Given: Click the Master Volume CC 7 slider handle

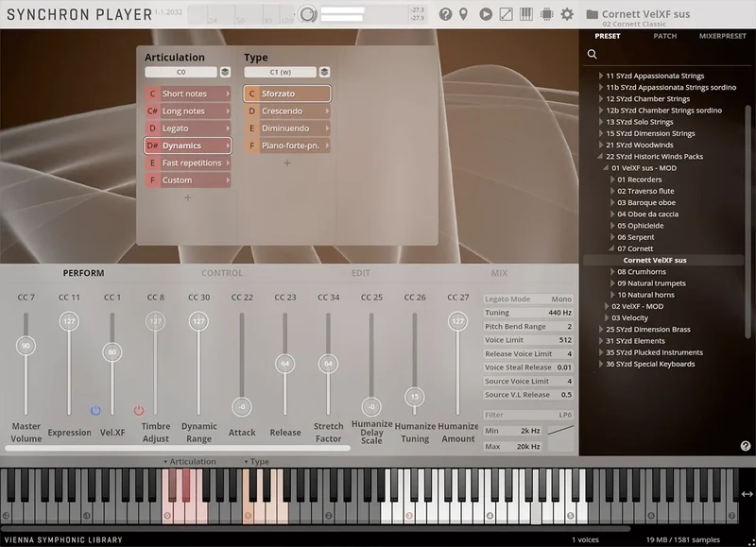Looking at the screenshot, I should 26,346.
